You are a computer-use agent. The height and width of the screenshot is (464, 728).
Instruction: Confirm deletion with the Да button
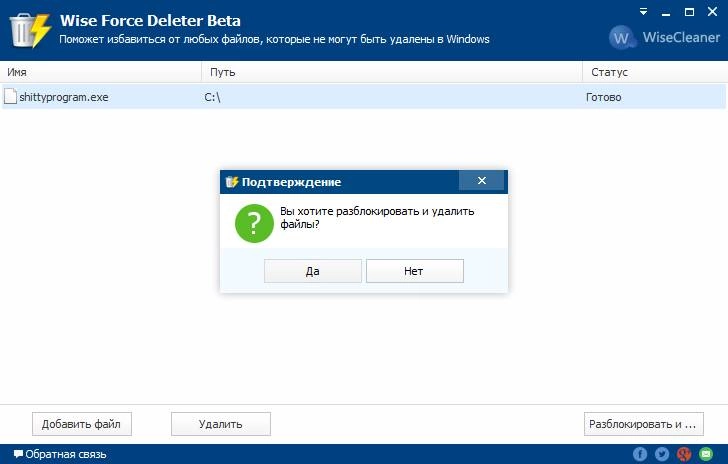point(312,271)
